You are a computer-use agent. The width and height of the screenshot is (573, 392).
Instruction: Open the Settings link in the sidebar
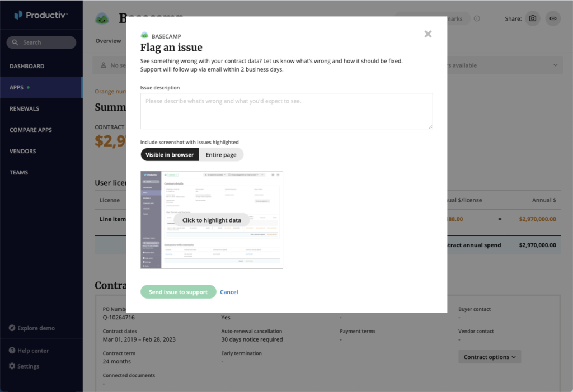[x=28, y=366]
